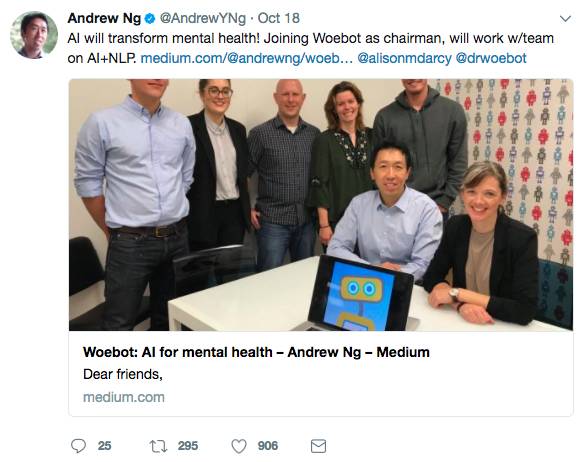Expand the tweet options chevron menu
This screenshot has width=584, height=462.
click(565, 18)
